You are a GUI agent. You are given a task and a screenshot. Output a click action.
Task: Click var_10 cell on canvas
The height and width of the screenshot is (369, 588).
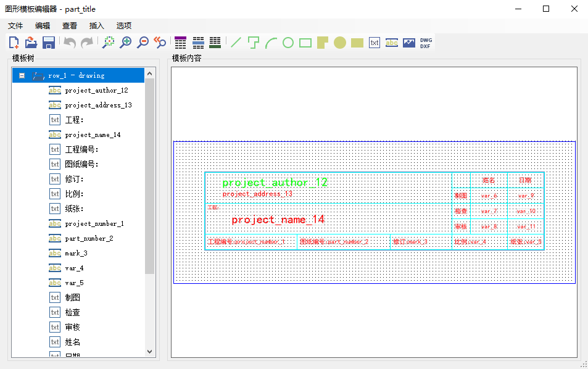[526, 211]
